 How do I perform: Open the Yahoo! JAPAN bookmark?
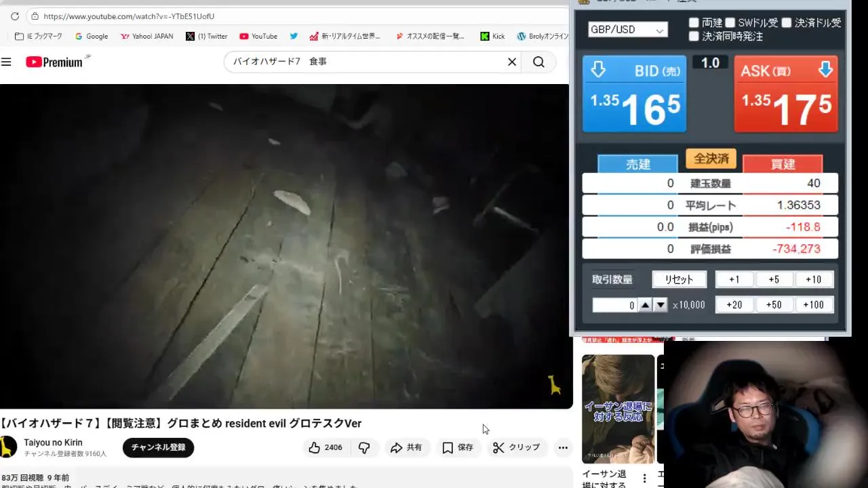[x=146, y=37]
